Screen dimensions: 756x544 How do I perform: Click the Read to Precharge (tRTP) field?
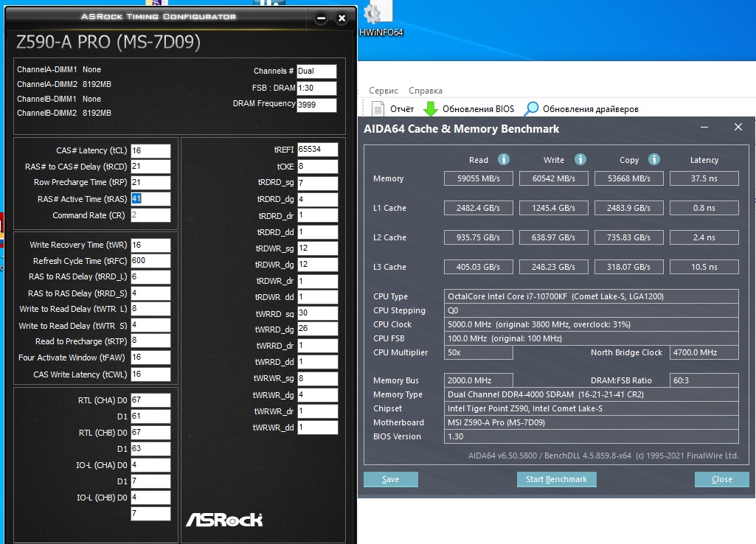click(x=150, y=341)
